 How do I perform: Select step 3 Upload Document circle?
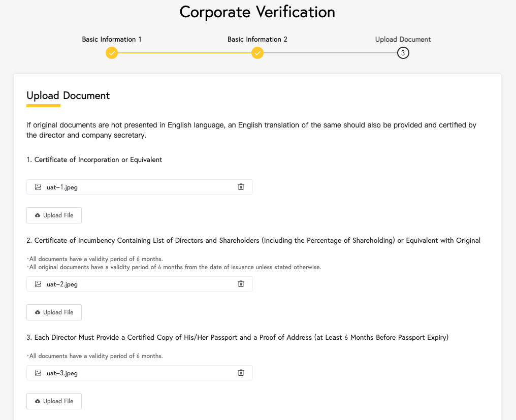click(x=403, y=53)
